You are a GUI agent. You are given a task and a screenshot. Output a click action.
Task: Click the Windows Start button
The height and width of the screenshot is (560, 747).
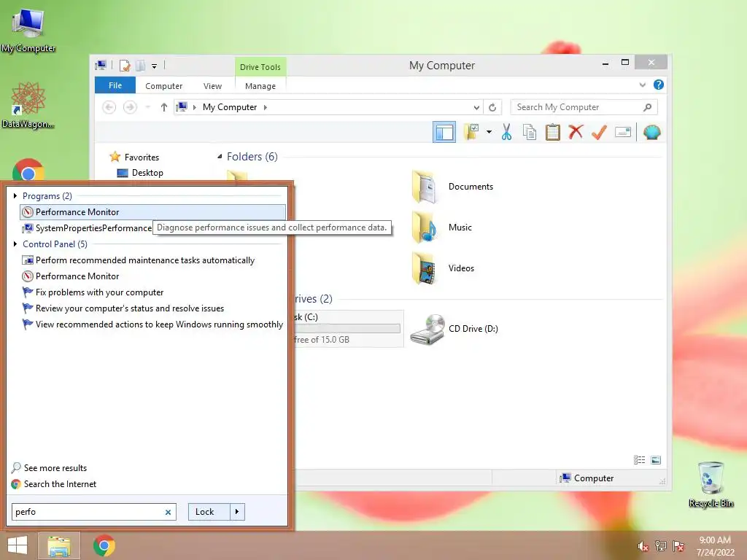pyautogui.click(x=18, y=545)
